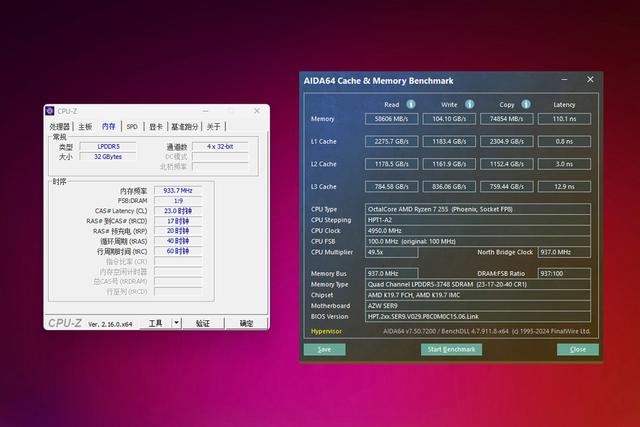Click the Copy info icon in AIDA64
The width and height of the screenshot is (640, 427).
tap(526, 105)
